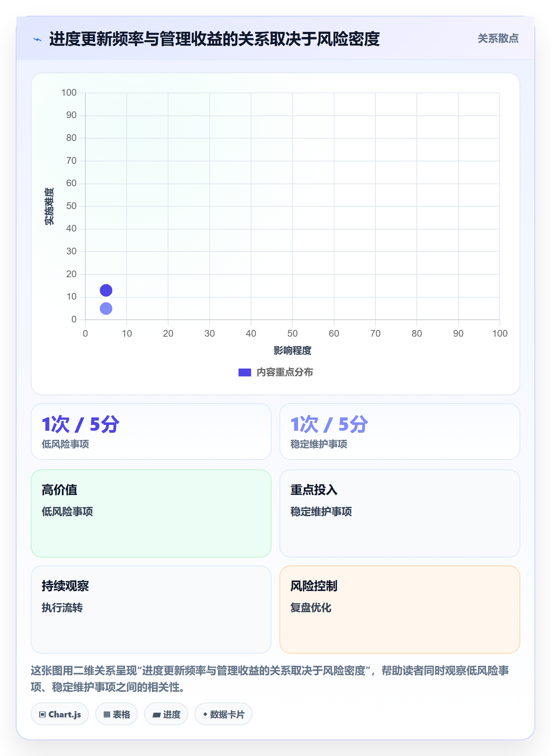
Task: Click the bar icon in the 进度 chip
Action: point(157,715)
